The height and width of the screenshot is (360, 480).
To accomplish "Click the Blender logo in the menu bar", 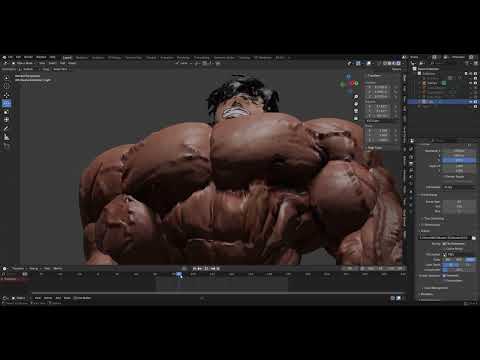I will tap(4, 57).
